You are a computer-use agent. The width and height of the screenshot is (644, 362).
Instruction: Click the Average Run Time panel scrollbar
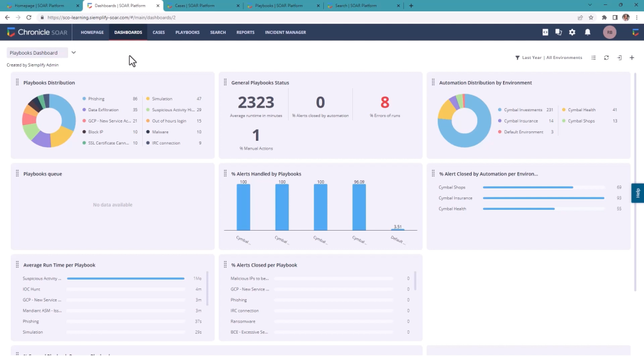[x=207, y=288]
